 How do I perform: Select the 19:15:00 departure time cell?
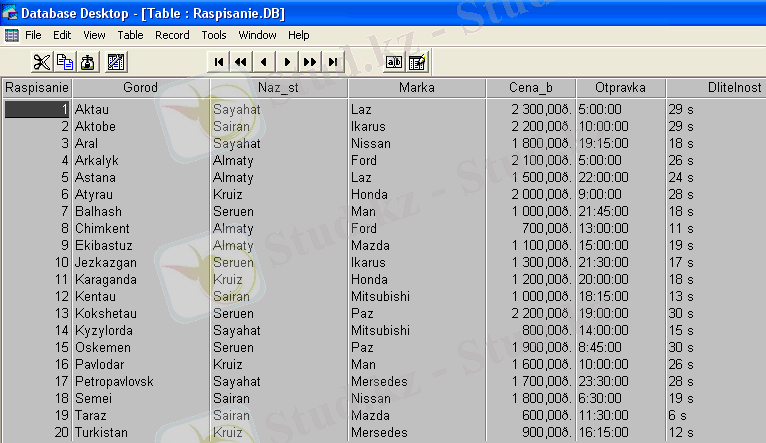click(620, 144)
